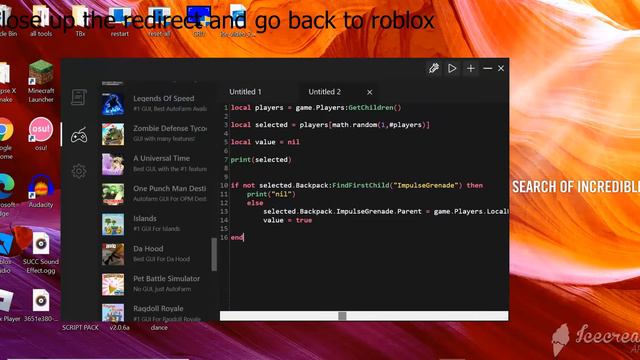Open the Minecraft Launcher desktop icon

pyautogui.click(x=41, y=81)
